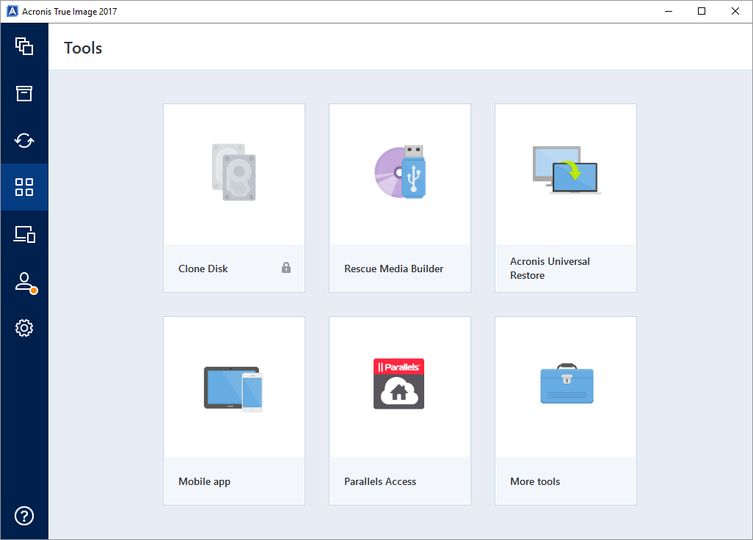Click the More tools toolbox icon
Image resolution: width=753 pixels, height=540 pixels.
(567, 383)
